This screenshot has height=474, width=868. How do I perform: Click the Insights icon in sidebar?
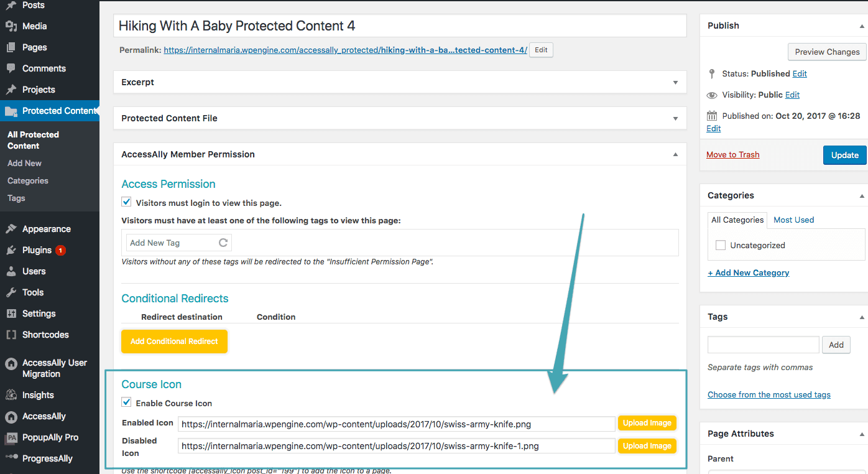coord(11,395)
